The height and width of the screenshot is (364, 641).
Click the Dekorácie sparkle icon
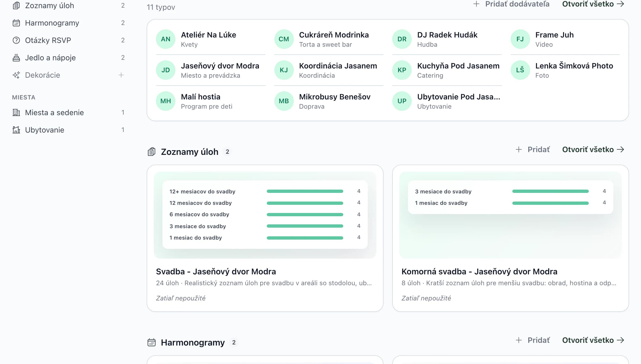coord(16,75)
